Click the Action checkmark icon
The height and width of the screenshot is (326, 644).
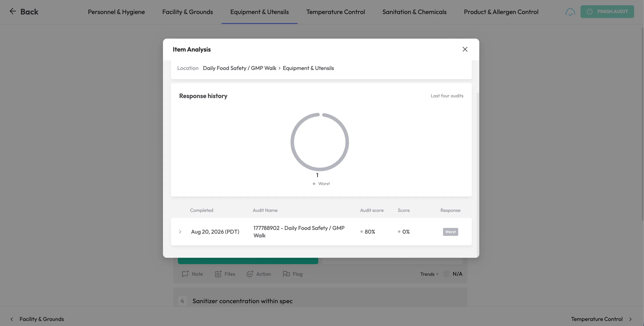[250, 274]
